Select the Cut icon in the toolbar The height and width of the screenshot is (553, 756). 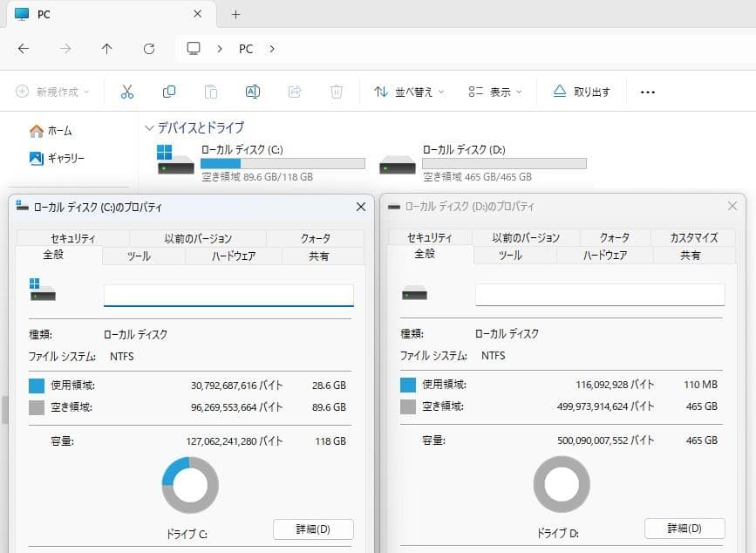[x=127, y=91]
